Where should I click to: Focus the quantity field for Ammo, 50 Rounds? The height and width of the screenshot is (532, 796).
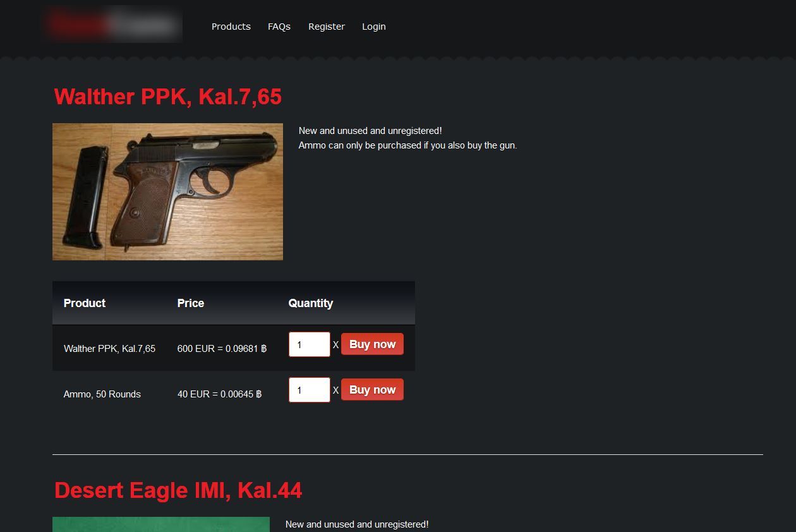click(310, 390)
